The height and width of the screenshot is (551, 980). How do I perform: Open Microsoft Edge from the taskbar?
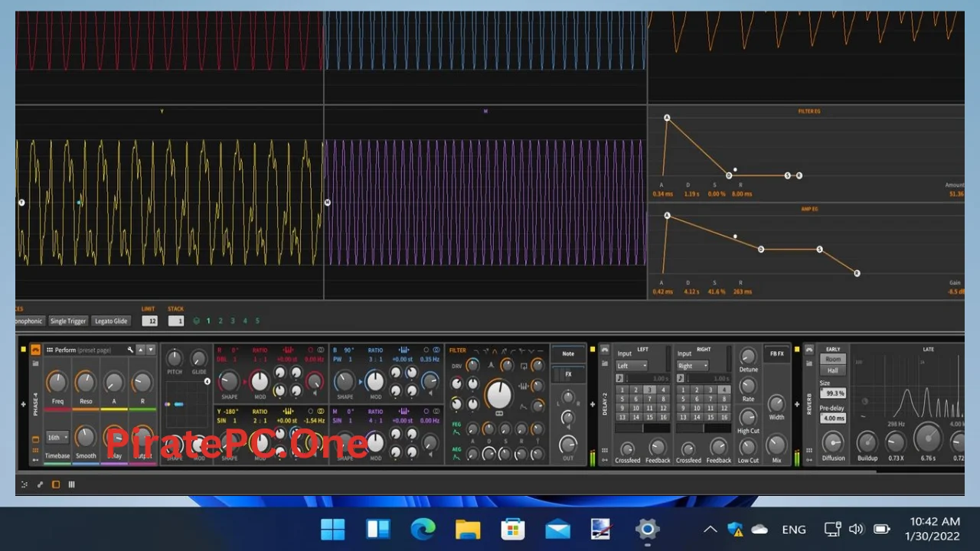coord(423,529)
